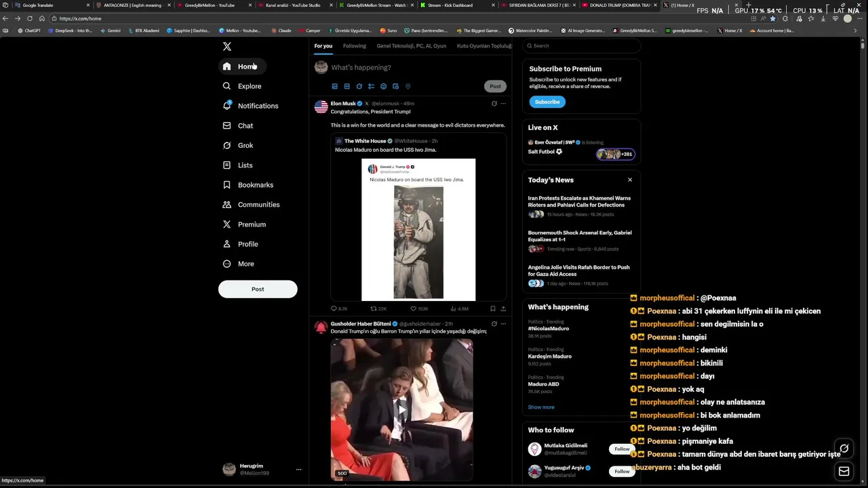Screen dimensions: 868x488
Task: Click the add media icon in composer
Action: point(334,86)
